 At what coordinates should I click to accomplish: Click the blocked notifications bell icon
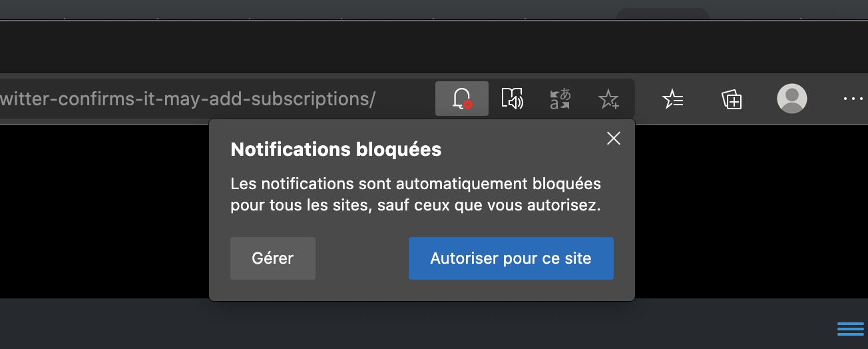click(x=461, y=99)
